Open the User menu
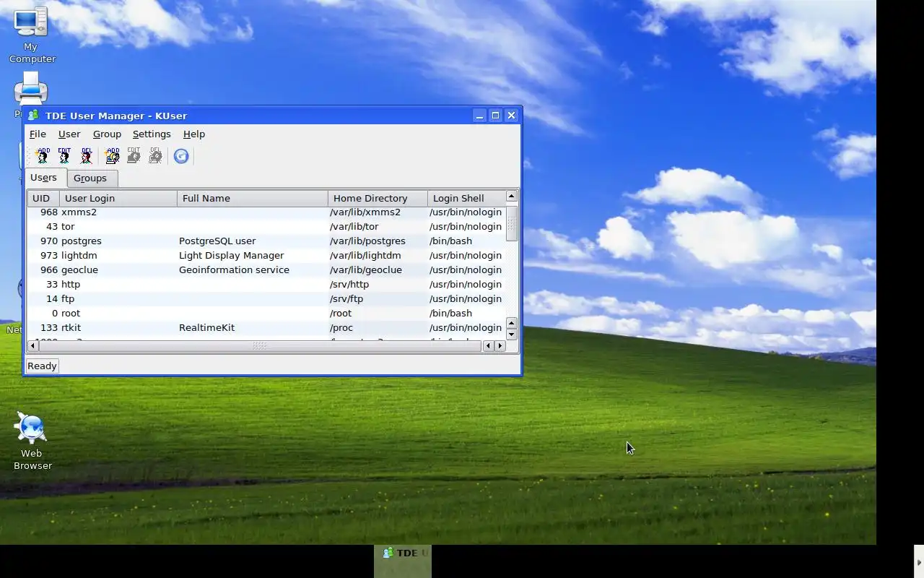 coord(69,134)
